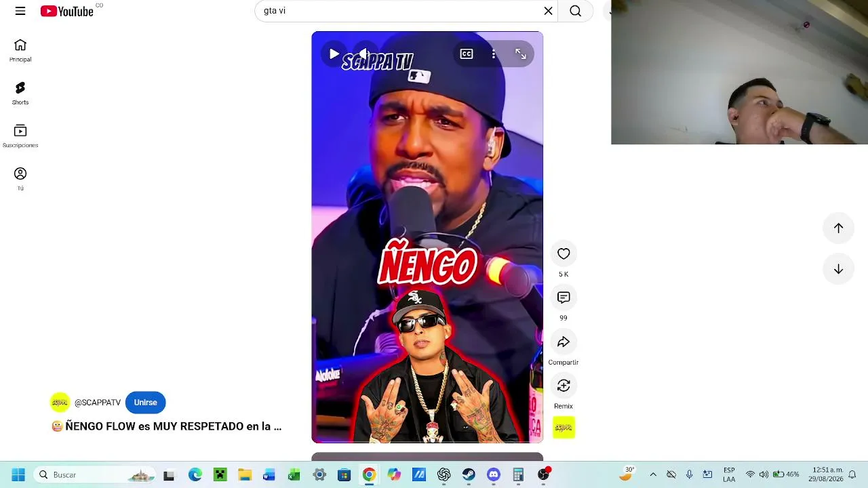This screenshot has width=868, height=488.
Task: Remix this Short
Action: point(564,386)
